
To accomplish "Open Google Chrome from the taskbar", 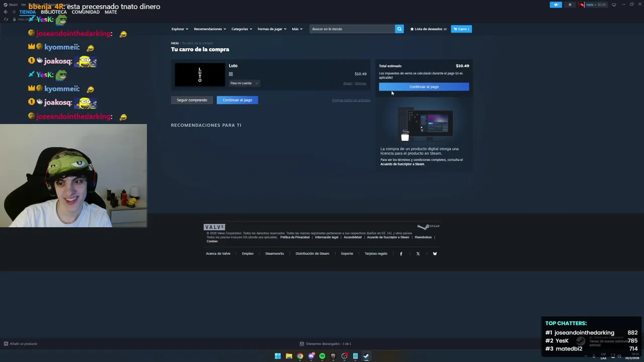I will [300, 356].
